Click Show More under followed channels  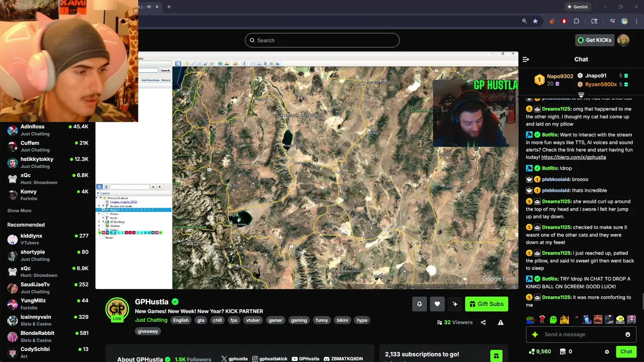coord(19,211)
